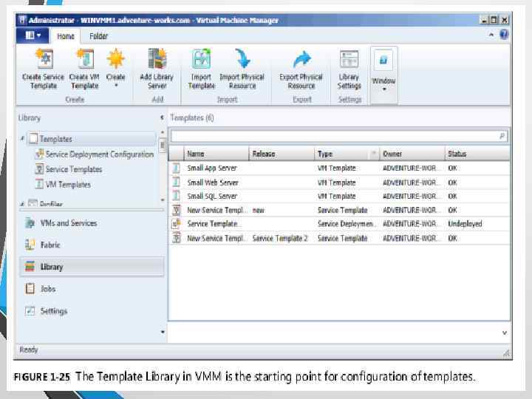Image resolution: width=532 pixels, height=399 pixels.
Task: Open the Settings workspace
Action: 92,311
